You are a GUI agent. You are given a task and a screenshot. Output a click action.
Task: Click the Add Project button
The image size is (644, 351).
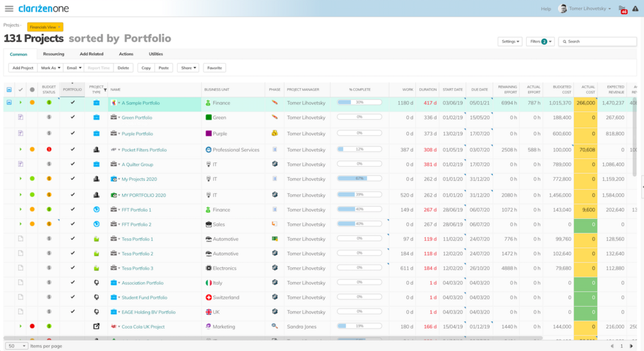pyautogui.click(x=23, y=68)
